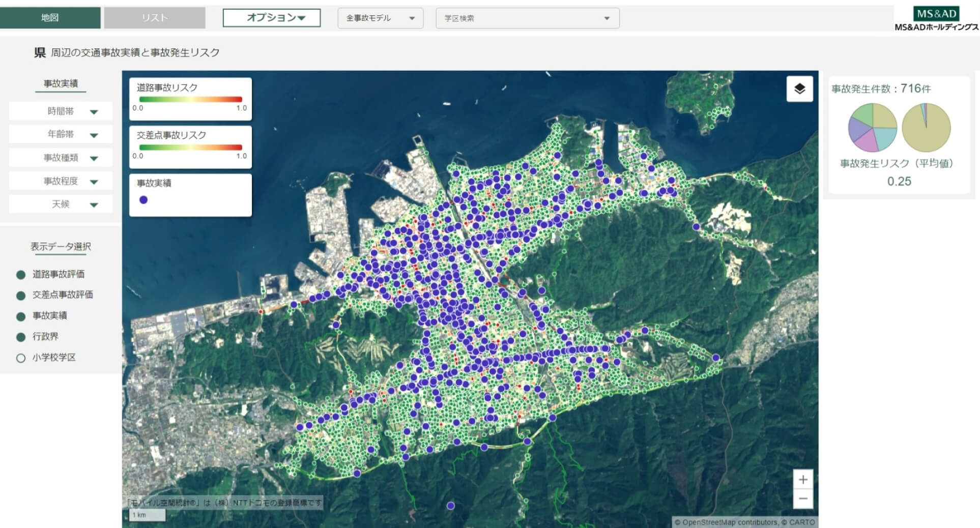Click the 1 km map scale bar
The height and width of the screenshot is (528, 980).
coord(147,515)
